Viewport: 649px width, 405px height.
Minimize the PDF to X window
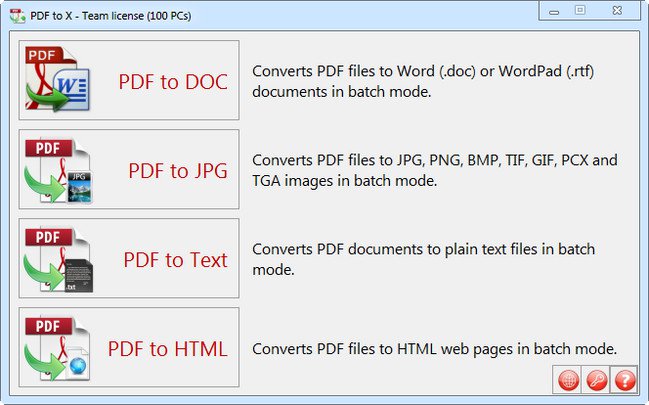[x=554, y=11]
